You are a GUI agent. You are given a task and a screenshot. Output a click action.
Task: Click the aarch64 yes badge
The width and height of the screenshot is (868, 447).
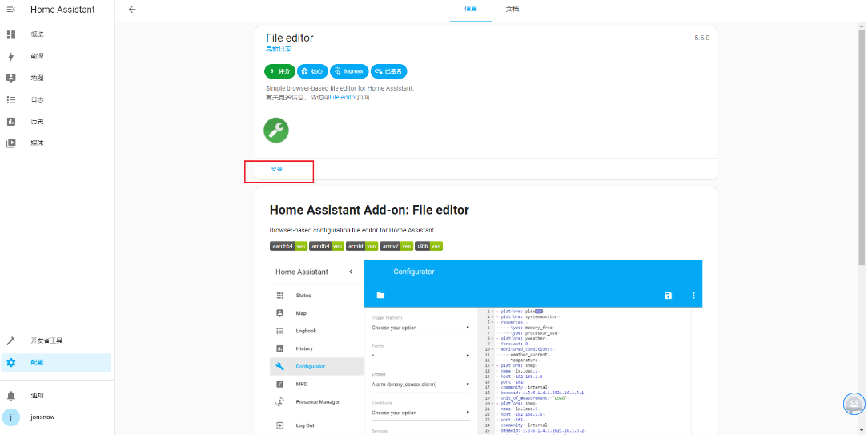pos(288,246)
